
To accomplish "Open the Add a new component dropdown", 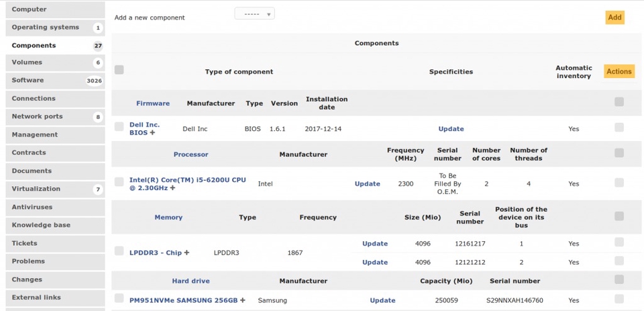I will [255, 14].
